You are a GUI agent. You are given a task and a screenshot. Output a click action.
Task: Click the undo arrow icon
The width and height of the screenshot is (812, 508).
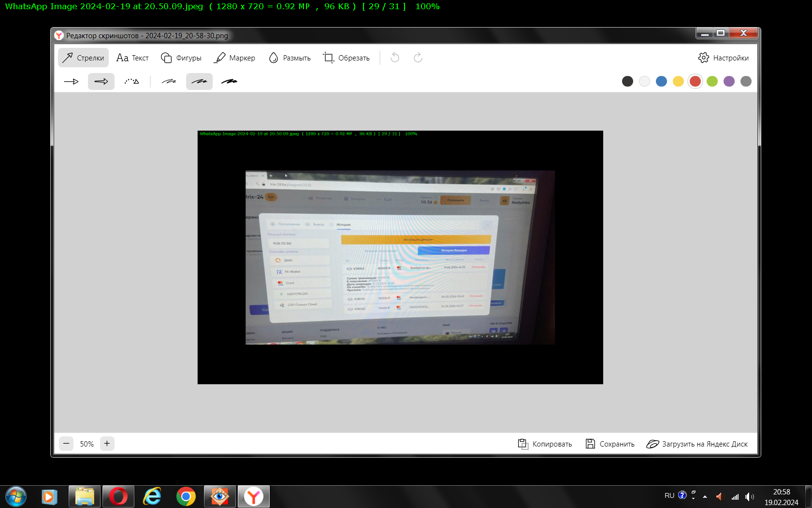[x=395, y=58]
